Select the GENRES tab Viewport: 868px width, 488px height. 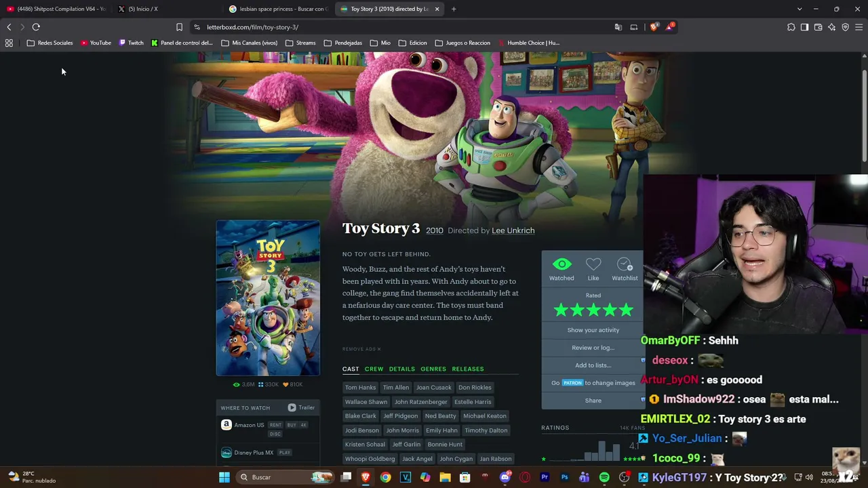[x=433, y=369]
